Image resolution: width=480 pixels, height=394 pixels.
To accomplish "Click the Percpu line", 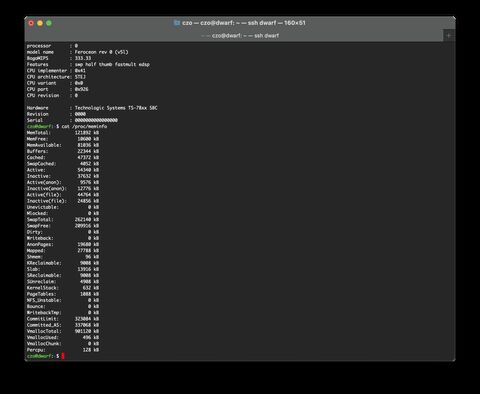I will pyautogui.click(x=63, y=350).
